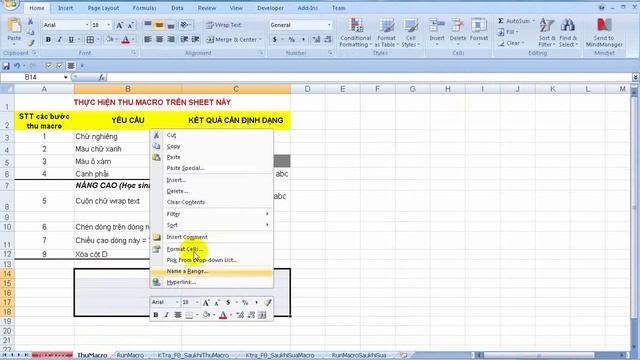Click the Borders icon in ribbon

[90, 40]
